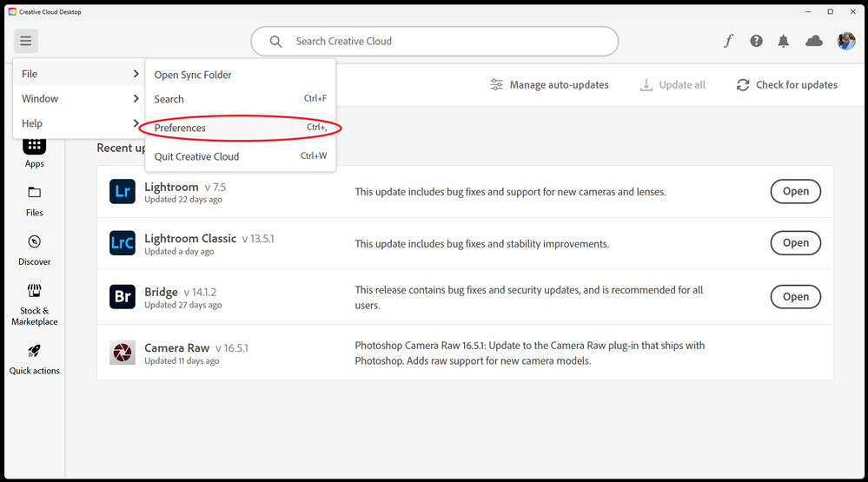Viewport: 868px width, 482px height.
Task: Click Check for updates
Action: point(786,84)
